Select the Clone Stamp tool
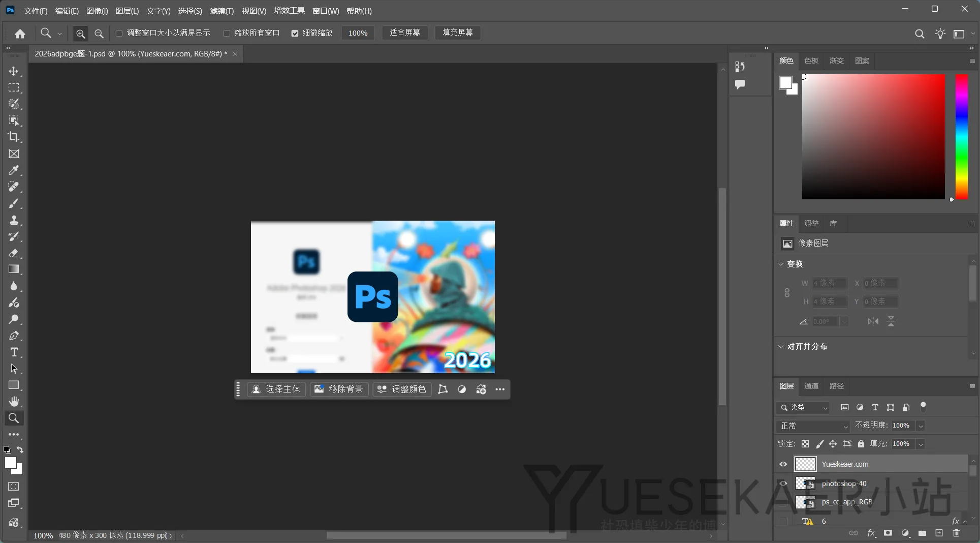Image resolution: width=980 pixels, height=543 pixels. click(x=14, y=220)
